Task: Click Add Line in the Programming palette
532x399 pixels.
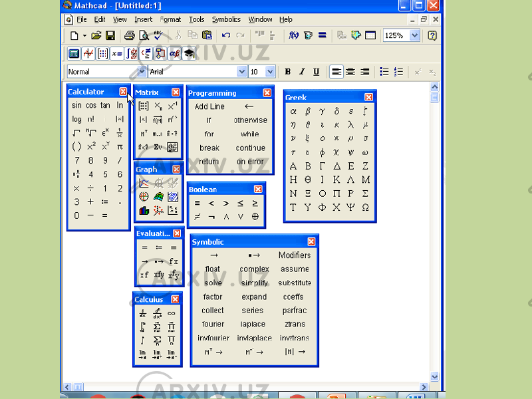Action: (x=209, y=106)
